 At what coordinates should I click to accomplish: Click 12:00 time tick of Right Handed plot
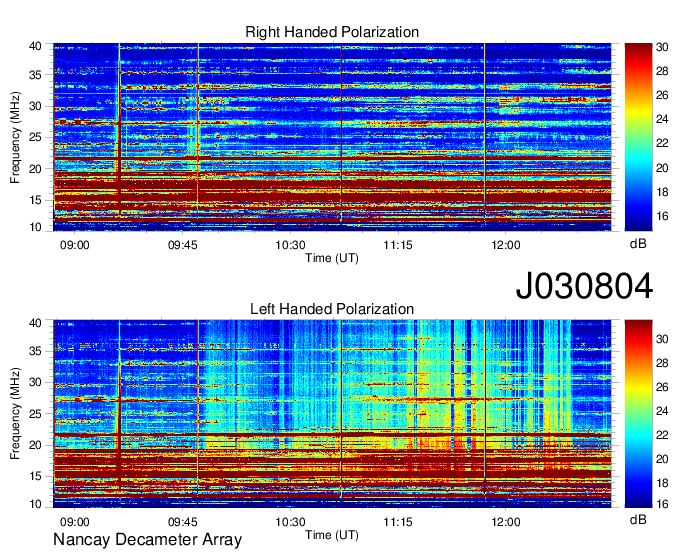pyautogui.click(x=506, y=245)
